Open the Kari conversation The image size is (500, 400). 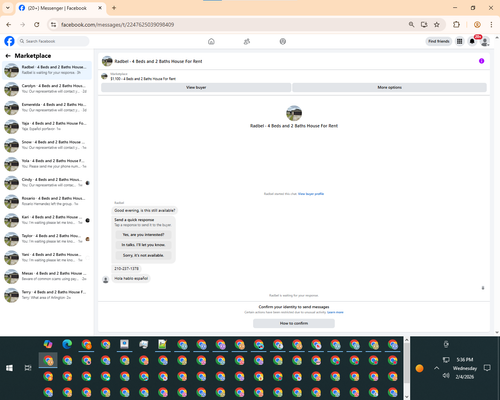click(47, 220)
